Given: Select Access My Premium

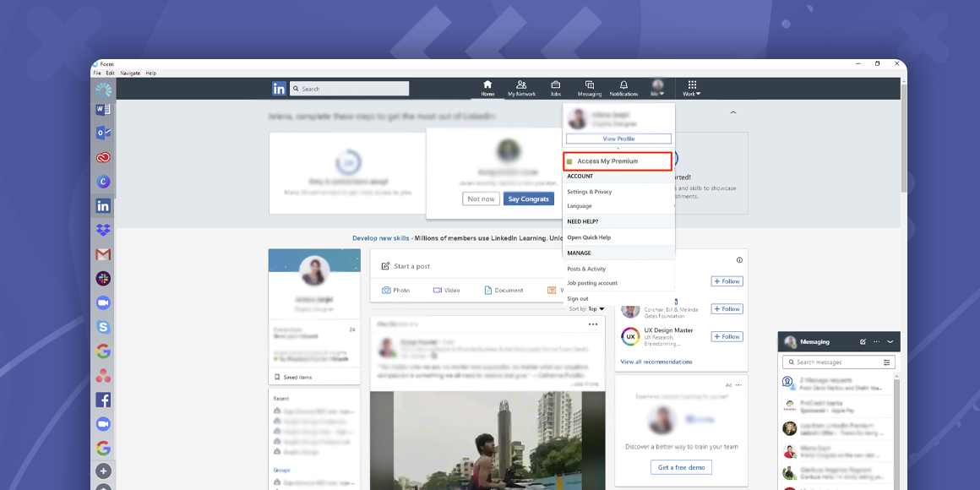Looking at the screenshot, I should pyautogui.click(x=618, y=161).
